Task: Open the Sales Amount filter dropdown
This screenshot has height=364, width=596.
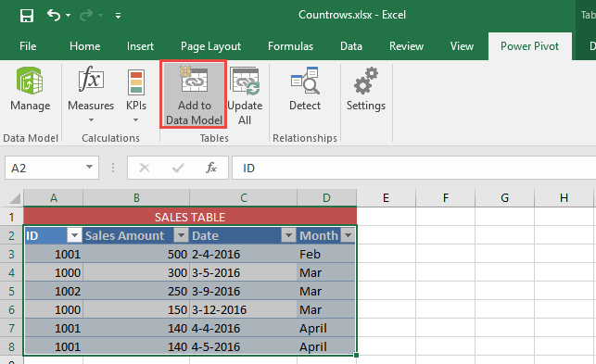Action: pos(181,235)
